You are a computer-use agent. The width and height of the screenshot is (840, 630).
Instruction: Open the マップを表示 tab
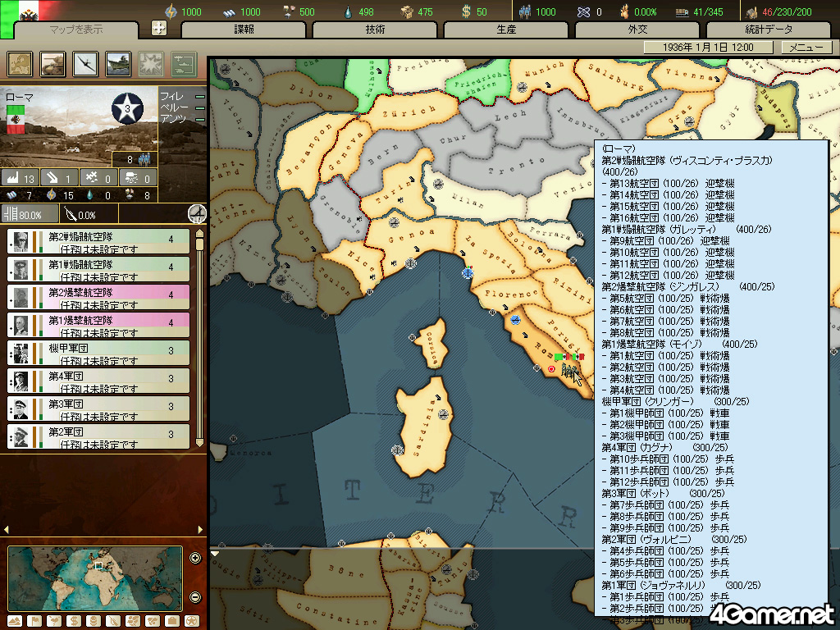[76, 30]
